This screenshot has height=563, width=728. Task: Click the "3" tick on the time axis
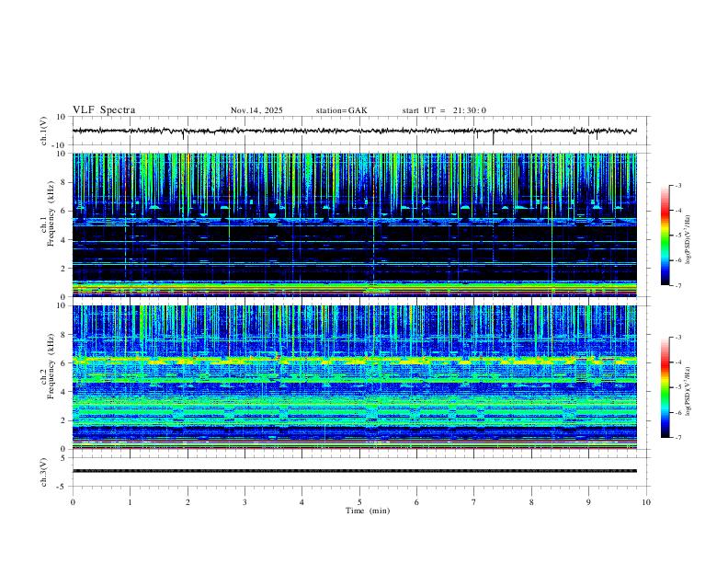point(245,502)
